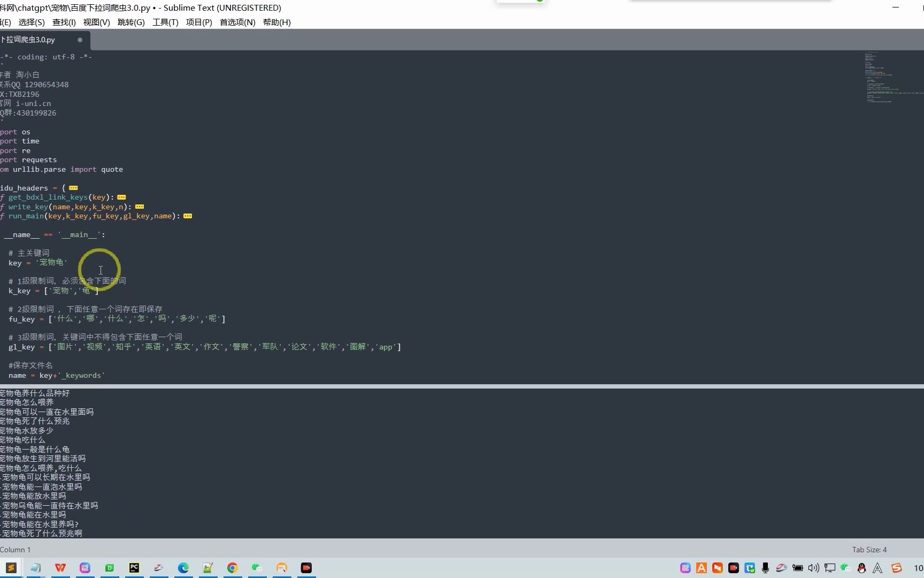
Task: Click 'from urllib.parse import quote' line
Action: (61, 170)
